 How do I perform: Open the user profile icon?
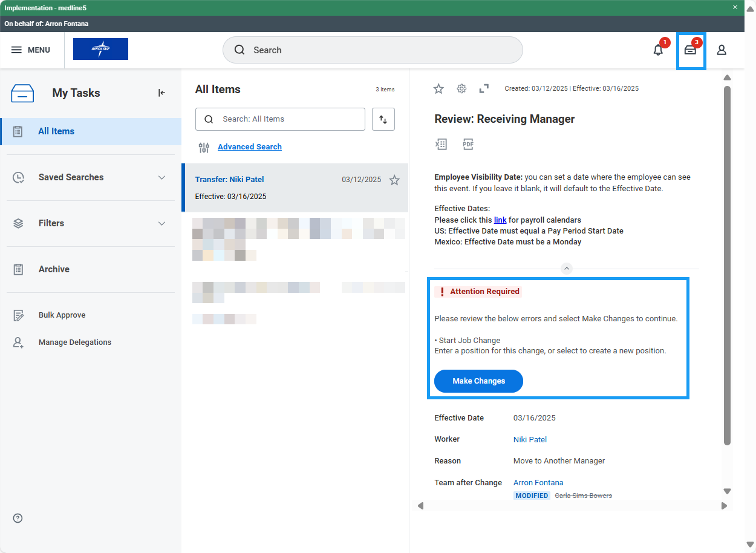pos(722,50)
